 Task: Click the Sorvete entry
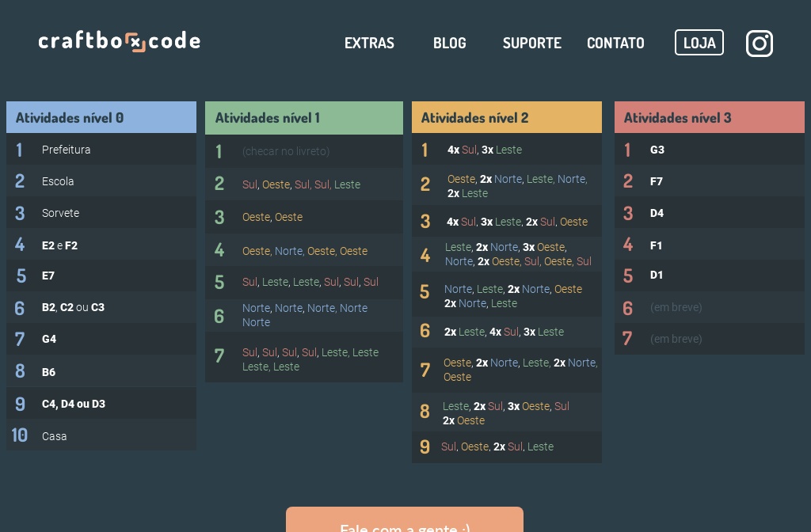pyautogui.click(x=101, y=213)
